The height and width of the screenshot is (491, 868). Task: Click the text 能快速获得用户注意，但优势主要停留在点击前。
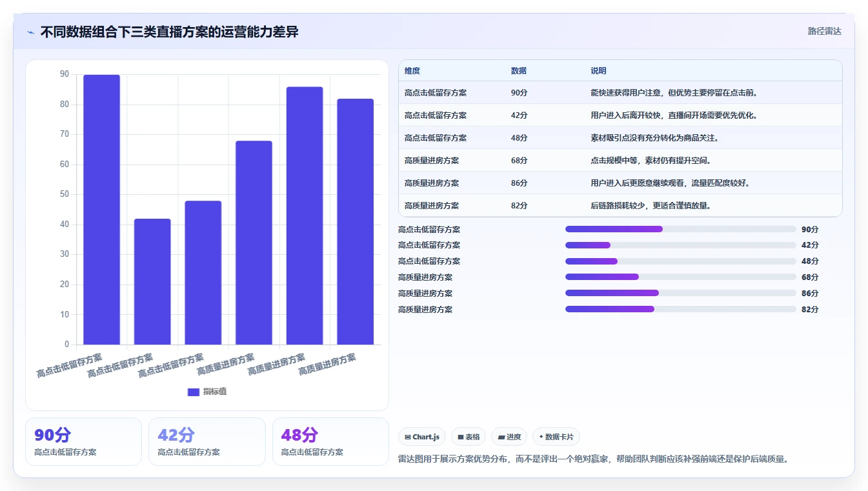click(674, 93)
